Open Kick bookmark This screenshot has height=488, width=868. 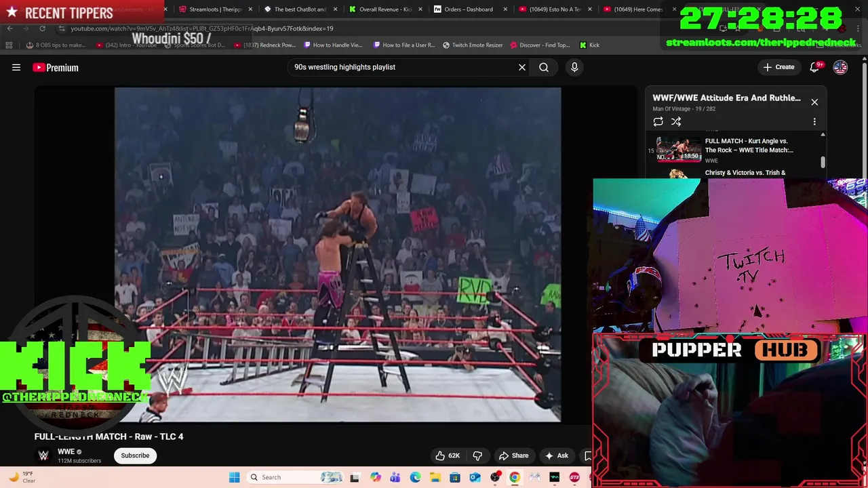coord(589,45)
